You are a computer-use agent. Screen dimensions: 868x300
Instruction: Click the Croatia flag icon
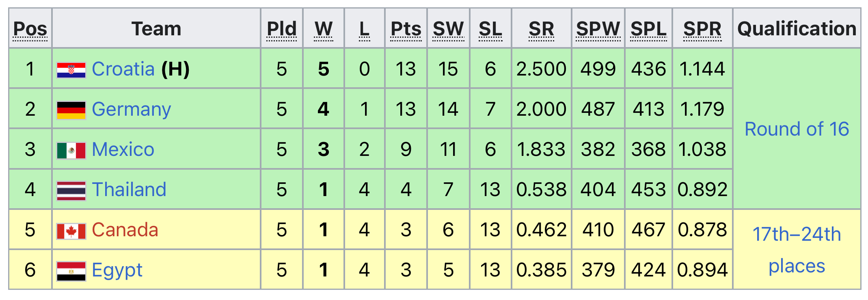pos(71,70)
